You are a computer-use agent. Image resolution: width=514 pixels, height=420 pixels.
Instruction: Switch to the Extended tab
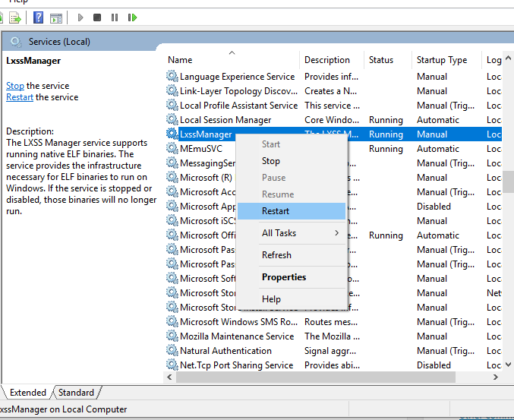28,393
